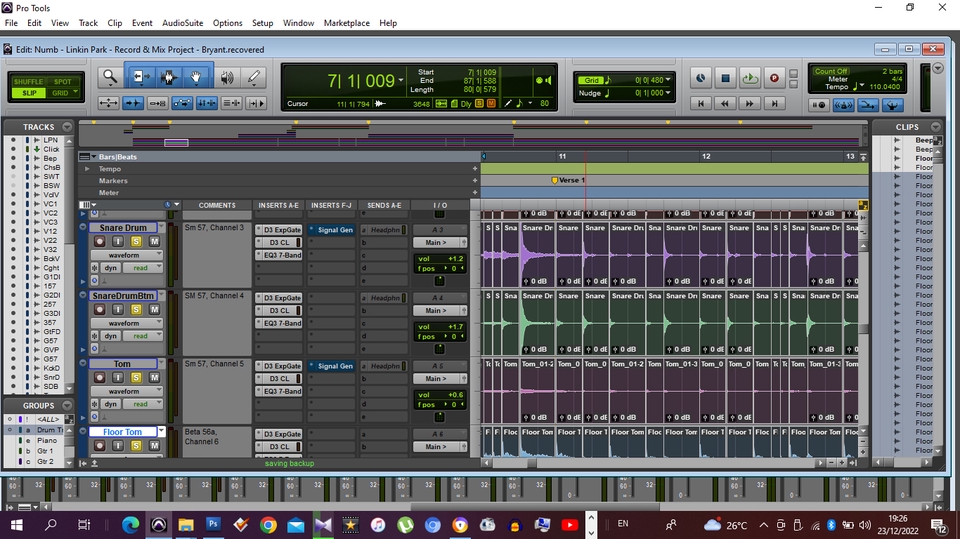Select the Scrubber speaker tool
The width and height of the screenshot is (960, 539).
tap(227, 77)
